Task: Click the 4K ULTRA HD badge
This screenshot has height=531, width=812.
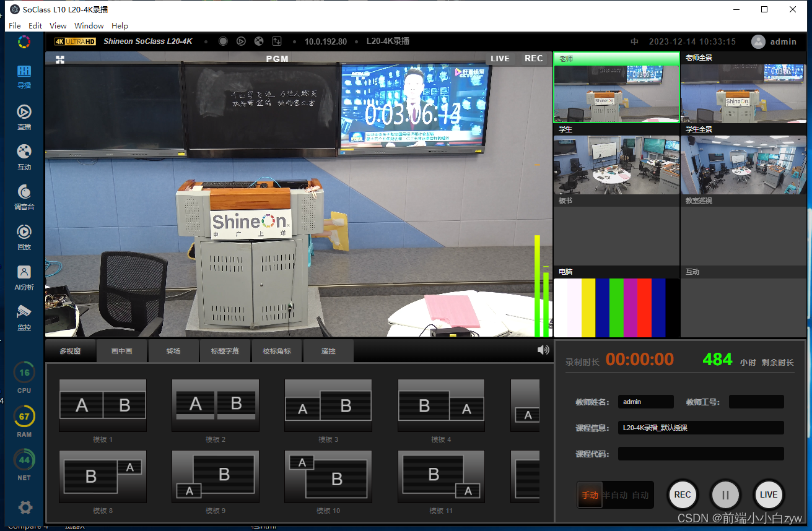Action: pyautogui.click(x=75, y=41)
